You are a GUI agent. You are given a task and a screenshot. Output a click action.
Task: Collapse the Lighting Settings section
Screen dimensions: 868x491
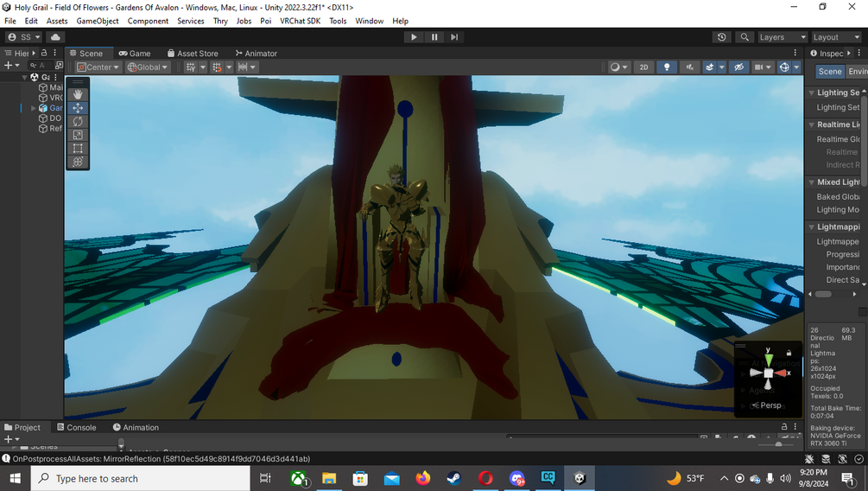pyautogui.click(x=812, y=93)
